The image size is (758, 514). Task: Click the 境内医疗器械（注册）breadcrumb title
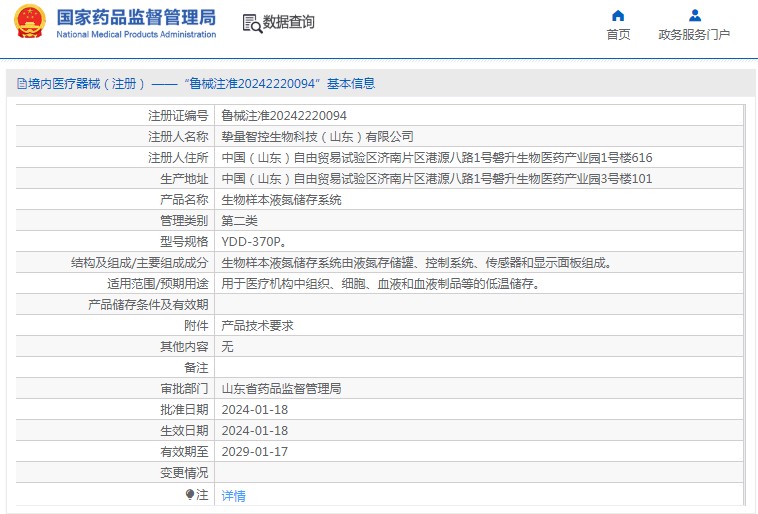click(87, 84)
